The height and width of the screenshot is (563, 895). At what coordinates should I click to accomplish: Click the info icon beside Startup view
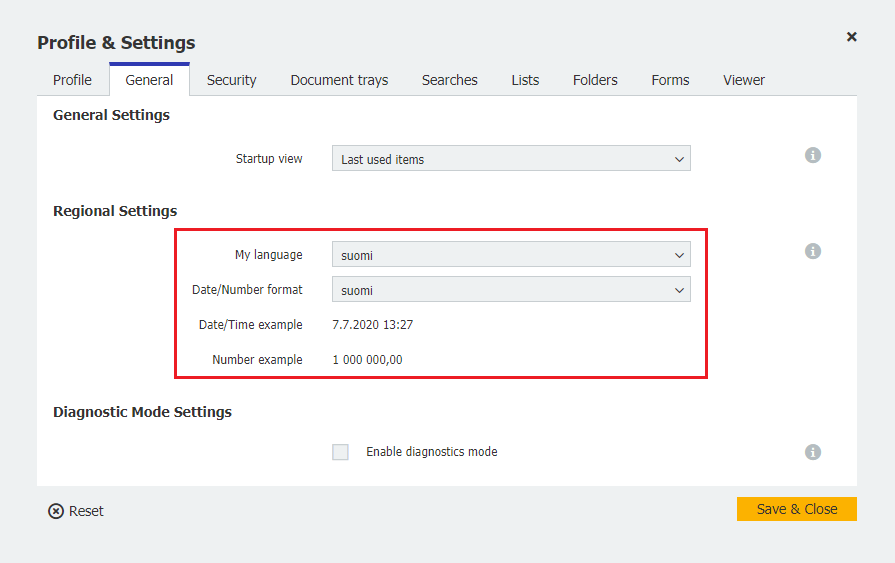(813, 156)
